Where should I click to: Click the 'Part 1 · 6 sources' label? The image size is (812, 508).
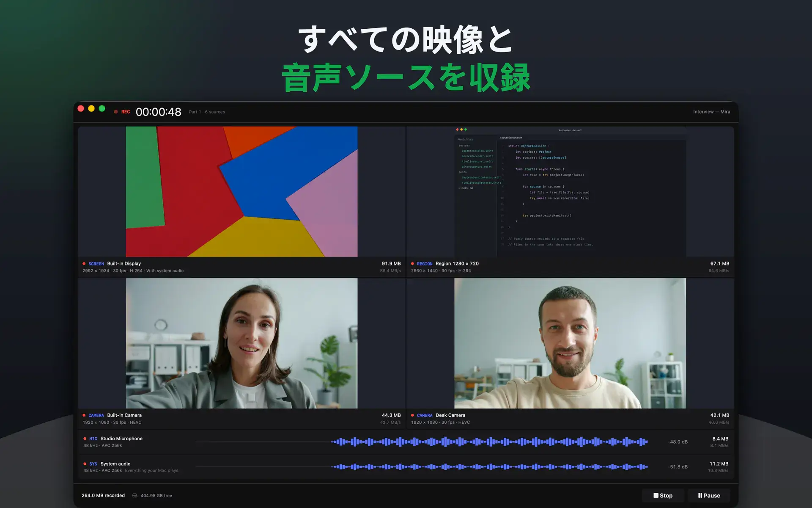coord(207,112)
